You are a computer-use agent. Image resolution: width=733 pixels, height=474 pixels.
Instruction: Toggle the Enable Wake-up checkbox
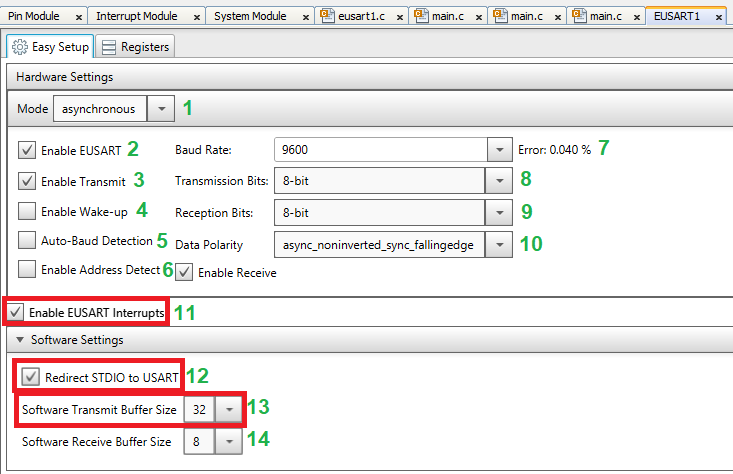tap(28, 211)
